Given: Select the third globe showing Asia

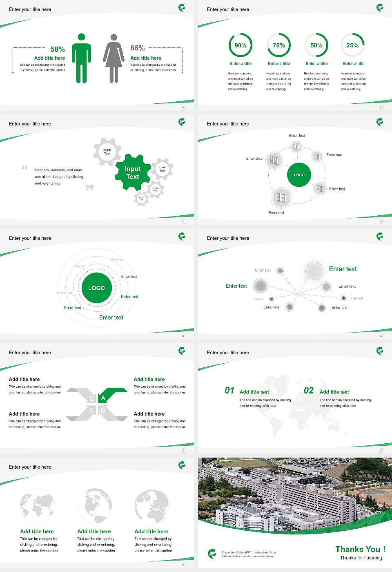Looking at the screenshot, I should coord(152,507).
